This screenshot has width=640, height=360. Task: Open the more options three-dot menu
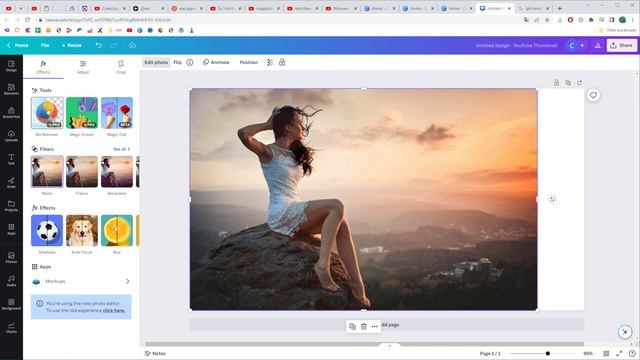point(375,327)
